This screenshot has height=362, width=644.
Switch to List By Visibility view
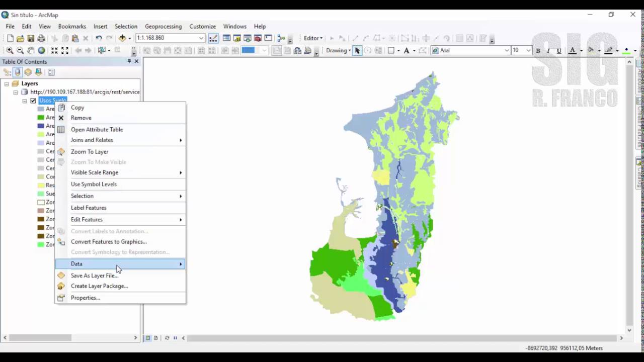28,72
